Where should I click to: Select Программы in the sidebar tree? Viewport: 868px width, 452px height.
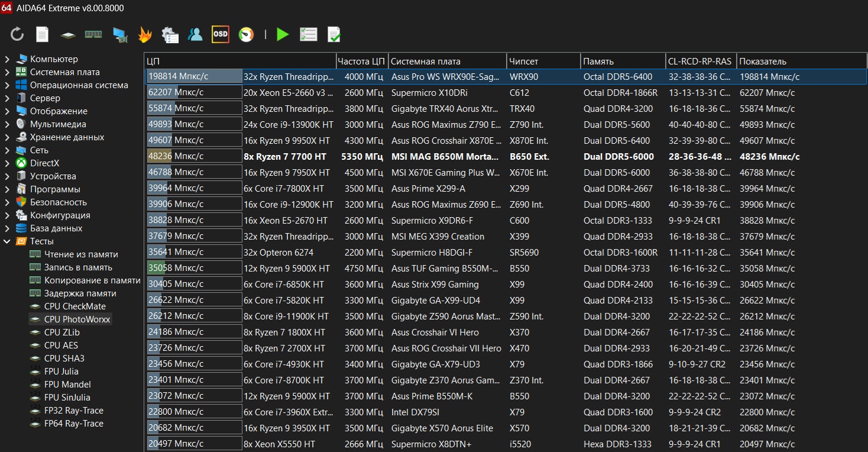(x=55, y=189)
